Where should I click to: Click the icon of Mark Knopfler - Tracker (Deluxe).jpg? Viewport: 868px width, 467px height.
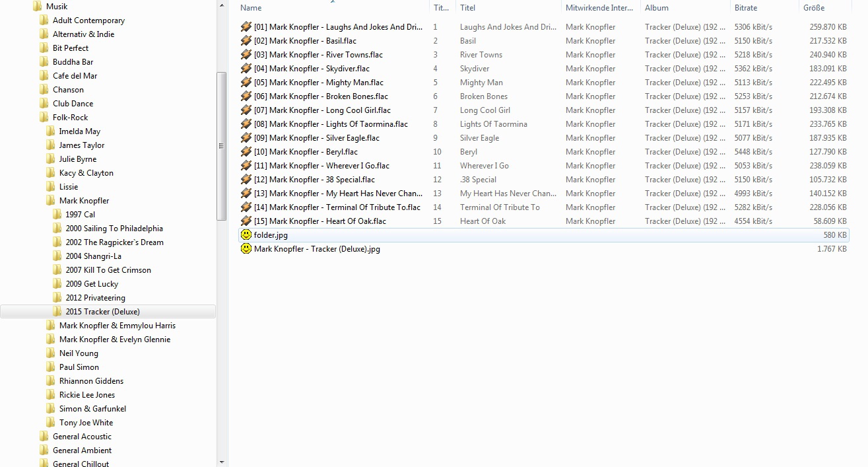point(246,249)
